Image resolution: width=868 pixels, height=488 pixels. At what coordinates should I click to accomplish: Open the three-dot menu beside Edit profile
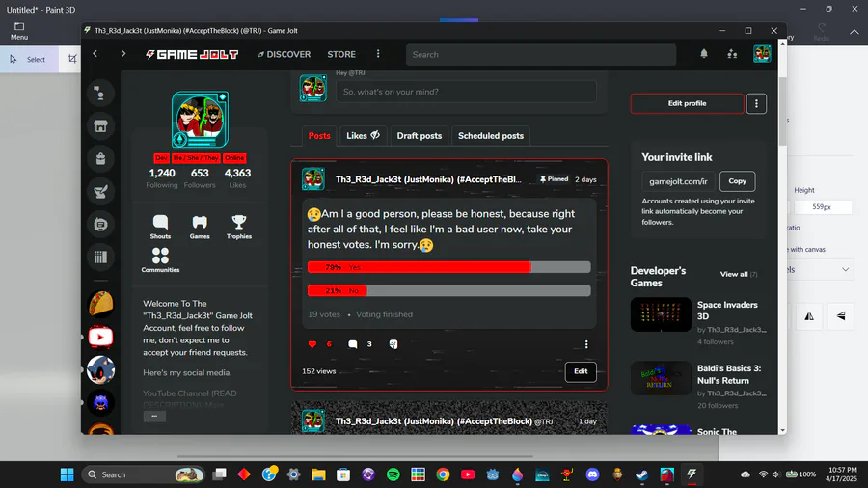[x=756, y=103]
